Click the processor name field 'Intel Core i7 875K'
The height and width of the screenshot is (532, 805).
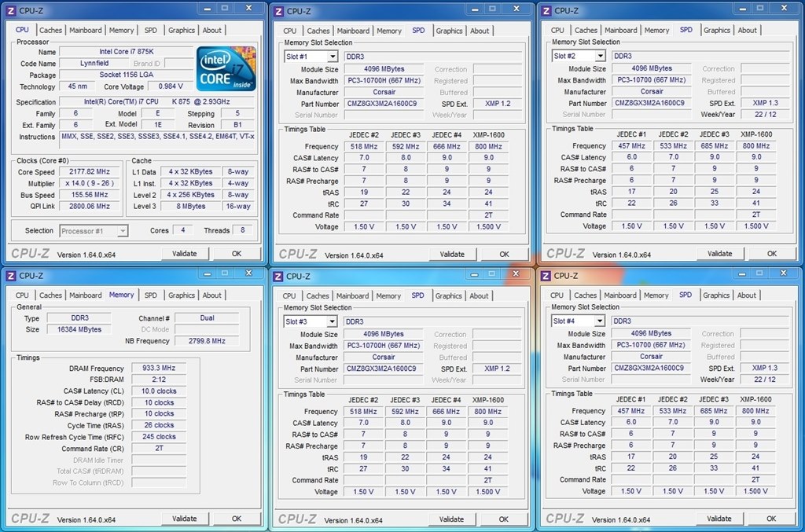coord(127,51)
